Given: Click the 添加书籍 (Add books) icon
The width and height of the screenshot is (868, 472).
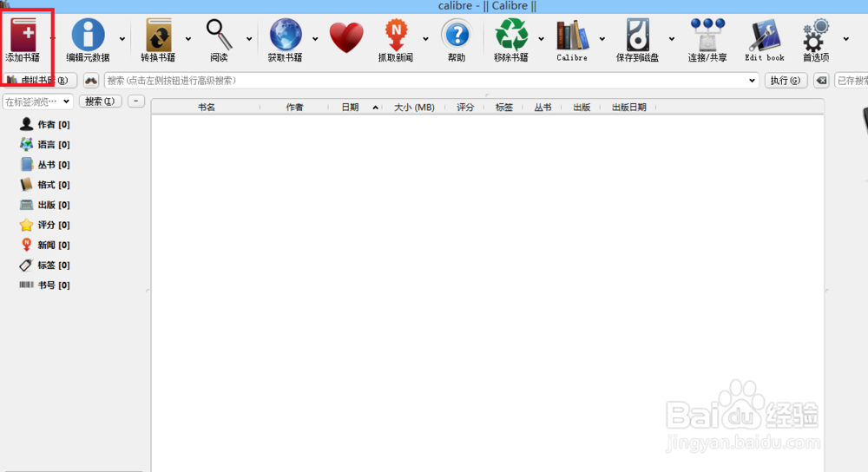Looking at the screenshot, I should [23, 36].
